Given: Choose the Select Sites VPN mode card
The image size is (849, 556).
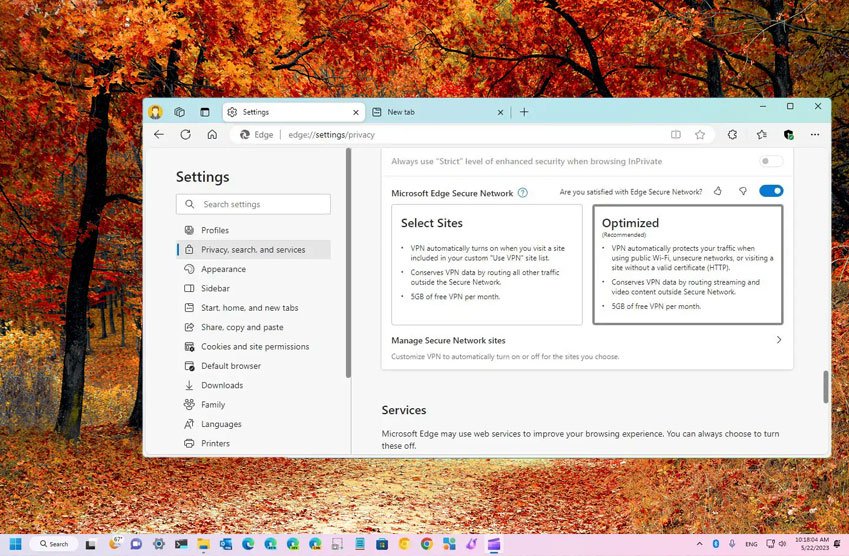Looking at the screenshot, I should pyautogui.click(x=486, y=265).
